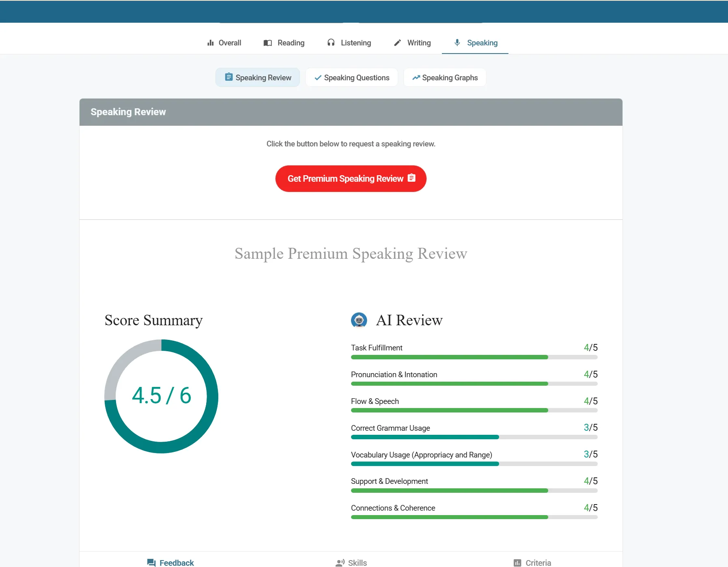This screenshot has height=567, width=728.
Task: Click the Correct Grammar Usage progress bar
Action: (x=474, y=437)
